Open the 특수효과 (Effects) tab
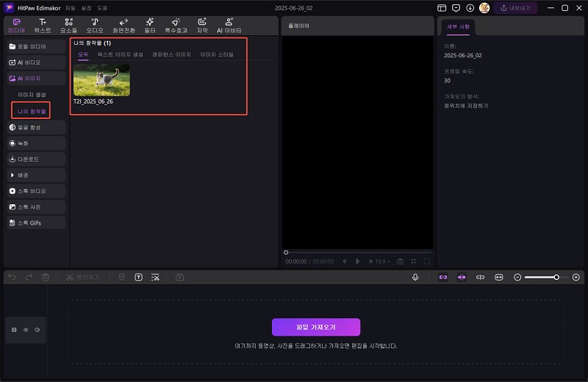 coord(176,26)
